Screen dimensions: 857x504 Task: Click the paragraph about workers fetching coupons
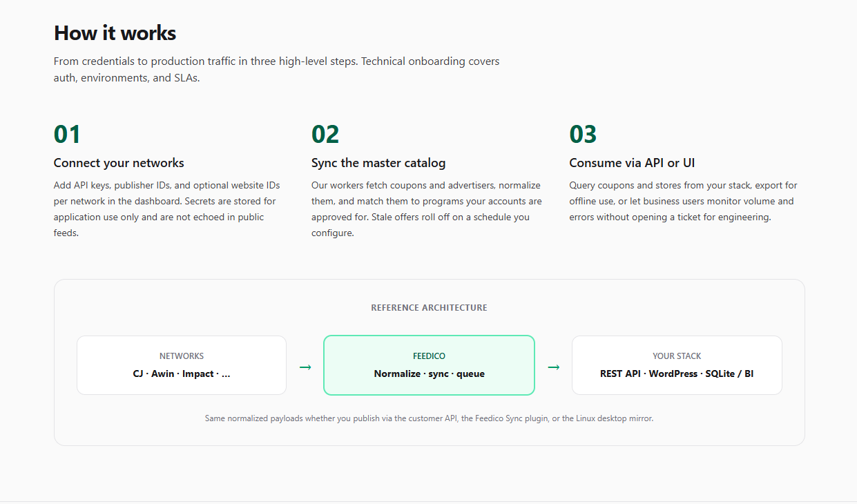click(x=427, y=209)
